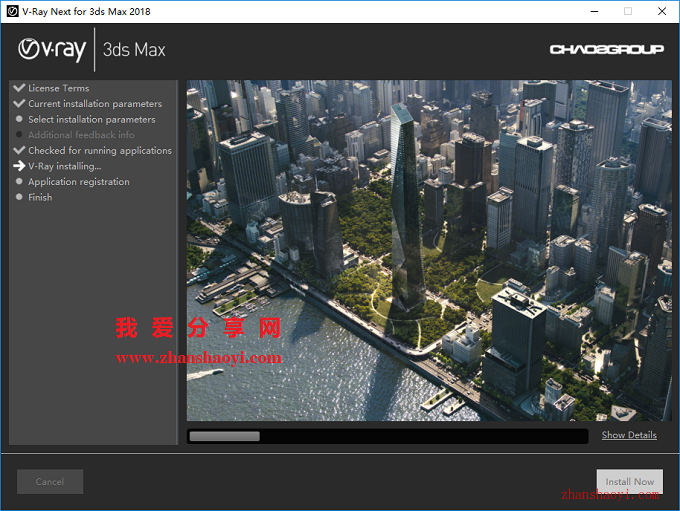Select the Current installation parameters step
The height and width of the screenshot is (511, 680).
pyautogui.click(x=95, y=104)
